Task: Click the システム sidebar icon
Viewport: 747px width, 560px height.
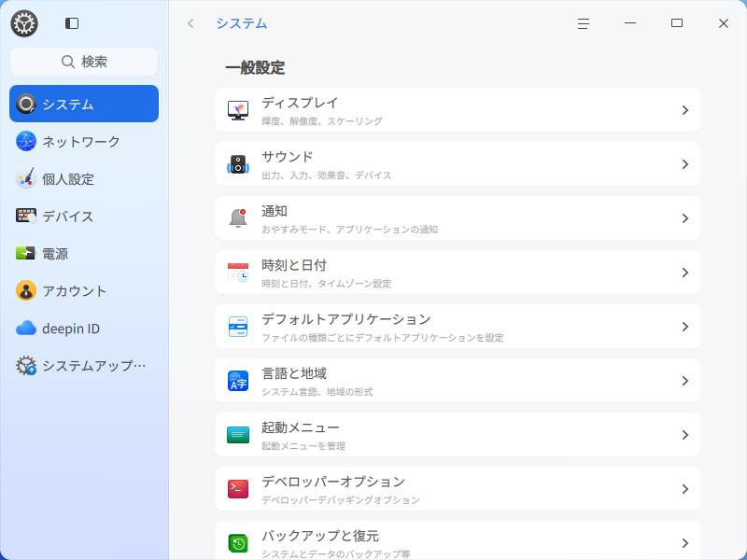Action: pos(26,104)
